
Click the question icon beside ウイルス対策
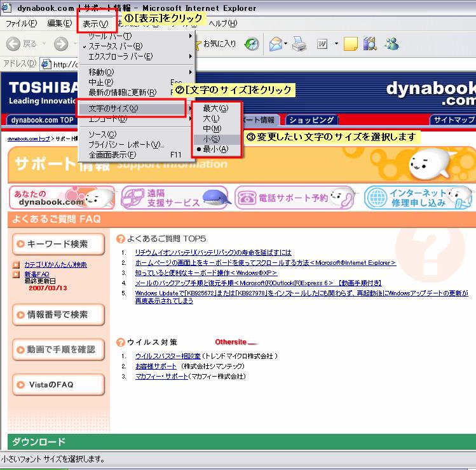[x=121, y=342]
